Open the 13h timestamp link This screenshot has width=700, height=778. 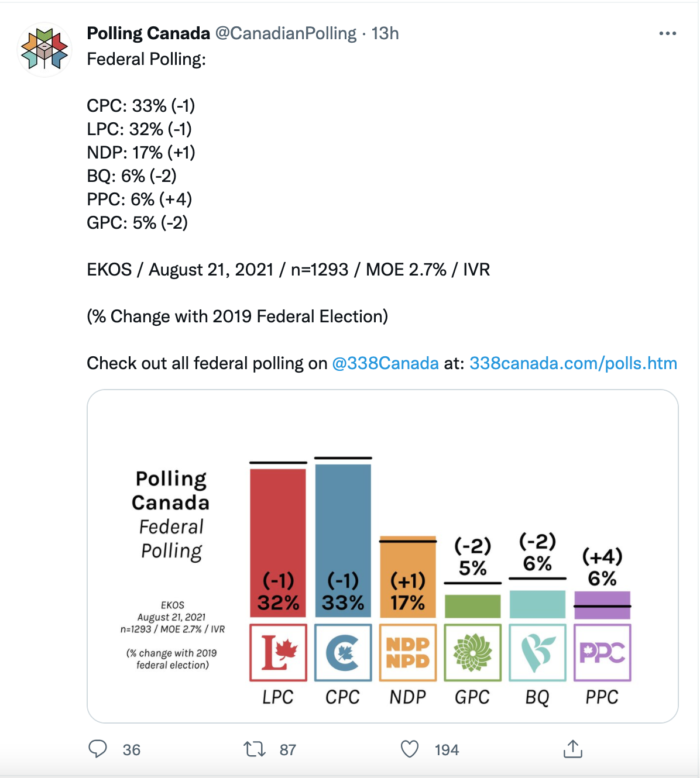pos(385,33)
